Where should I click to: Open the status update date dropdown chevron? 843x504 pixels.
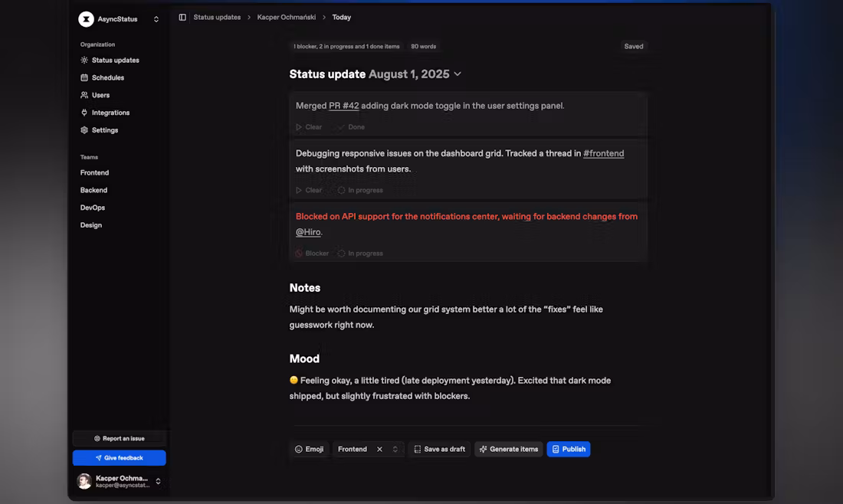[458, 74]
